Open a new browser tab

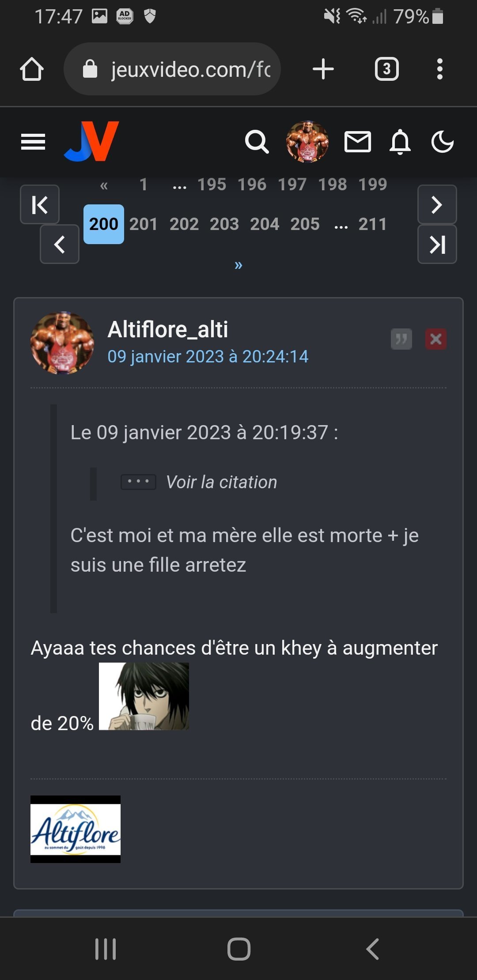323,69
